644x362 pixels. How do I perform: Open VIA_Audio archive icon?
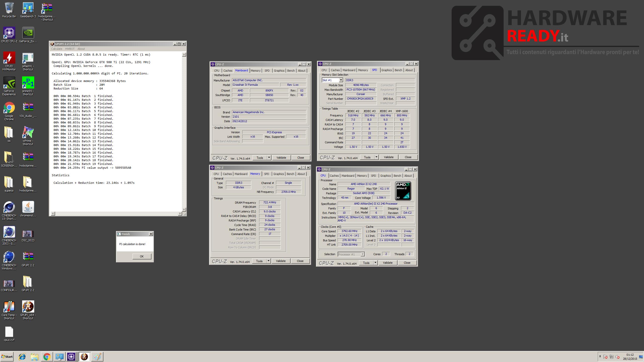pyautogui.click(x=28, y=110)
